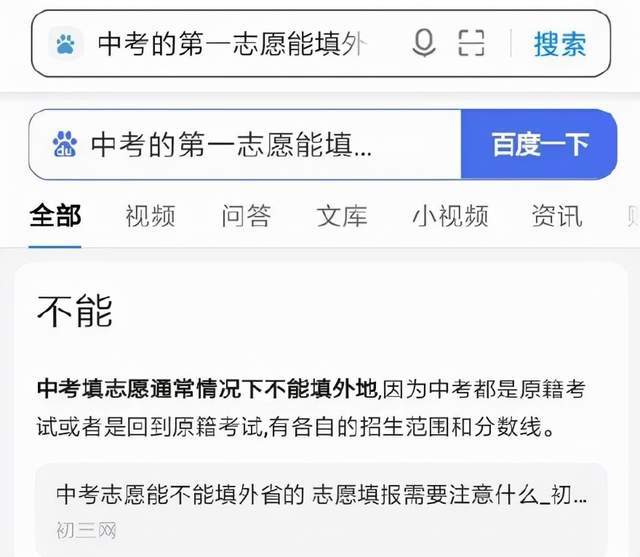Open the 资讯 tab
Image resolution: width=640 pixels, height=557 pixels.
557,216
